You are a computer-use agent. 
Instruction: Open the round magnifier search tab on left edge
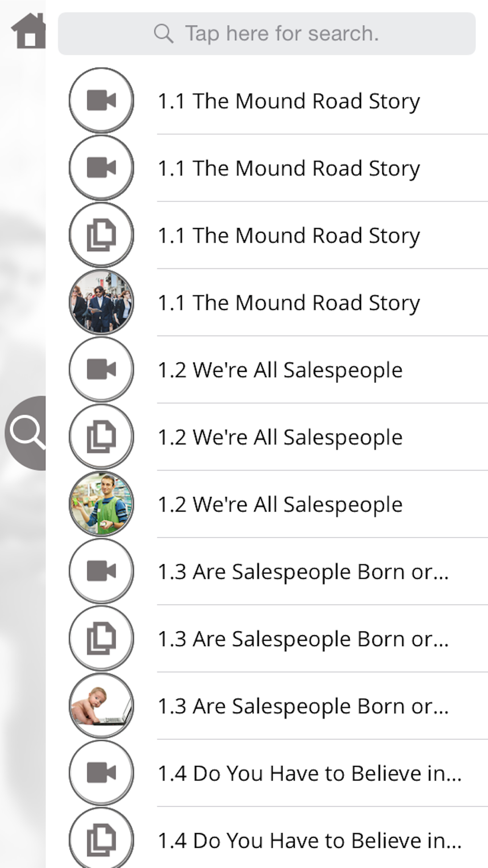(x=26, y=433)
